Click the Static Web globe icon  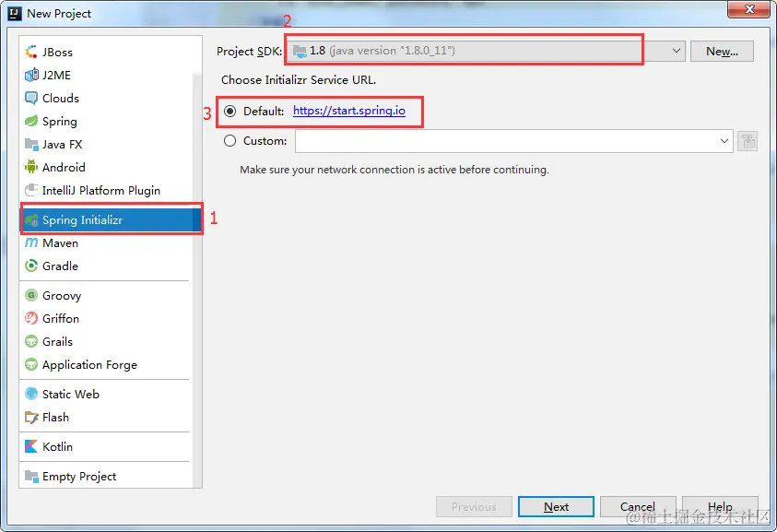31,395
